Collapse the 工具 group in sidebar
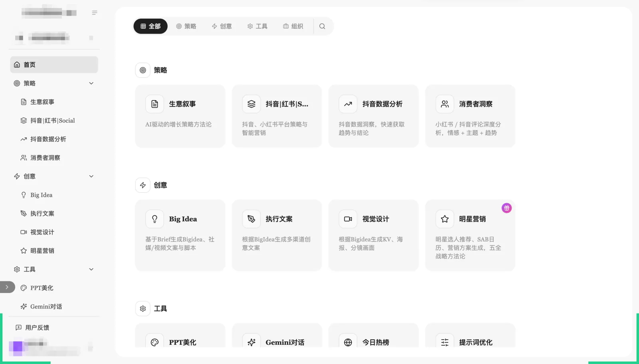Viewport: 639px width, 364px height. click(x=91, y=269)
